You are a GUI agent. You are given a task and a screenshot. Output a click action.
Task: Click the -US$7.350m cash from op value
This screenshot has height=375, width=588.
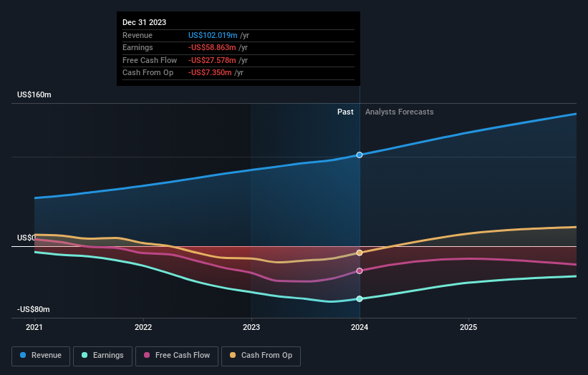tap(210, 73)
